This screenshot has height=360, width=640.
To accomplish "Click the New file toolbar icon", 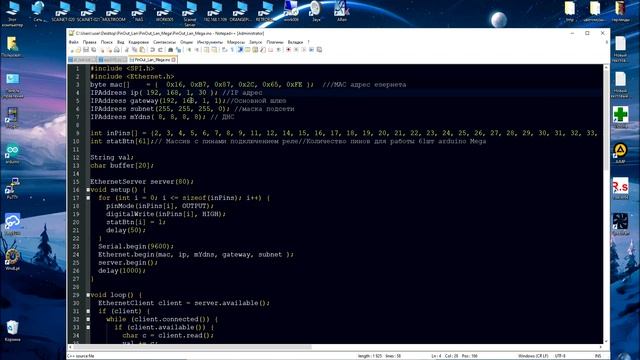I will click(72, 50).
